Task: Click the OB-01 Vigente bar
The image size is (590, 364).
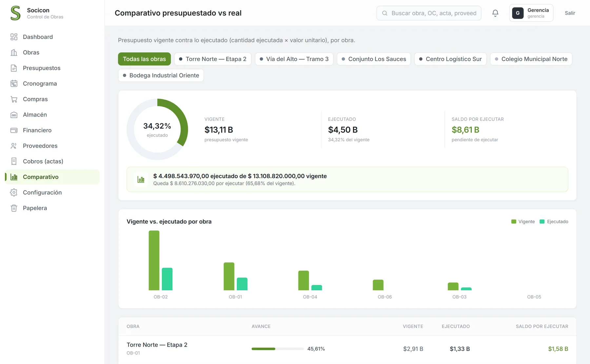Action: pyautogui.click(x=229, y=277)
